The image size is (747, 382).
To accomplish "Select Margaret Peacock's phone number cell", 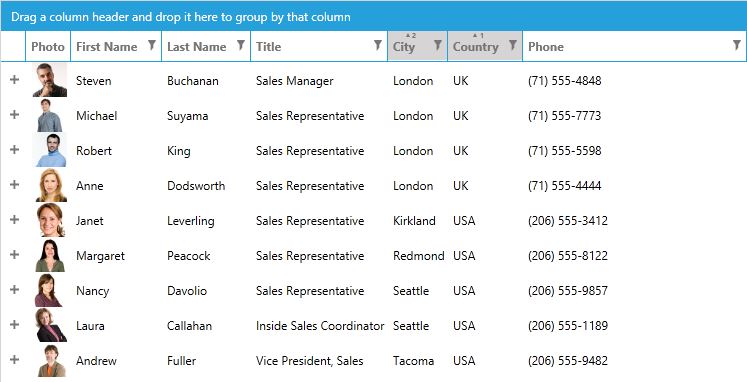I will 568,256.
